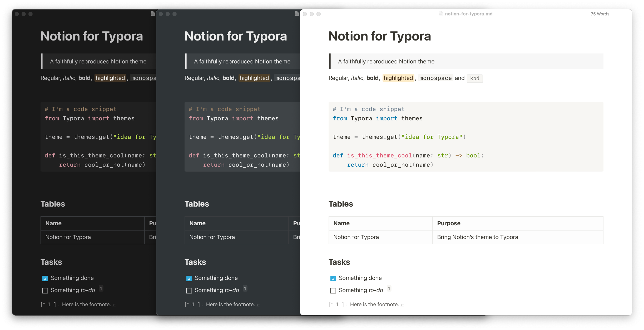This screenshot has width=644, height=330.
Task: Click the "idea-for-Typora" string in the light window
Action: point(432,137)
